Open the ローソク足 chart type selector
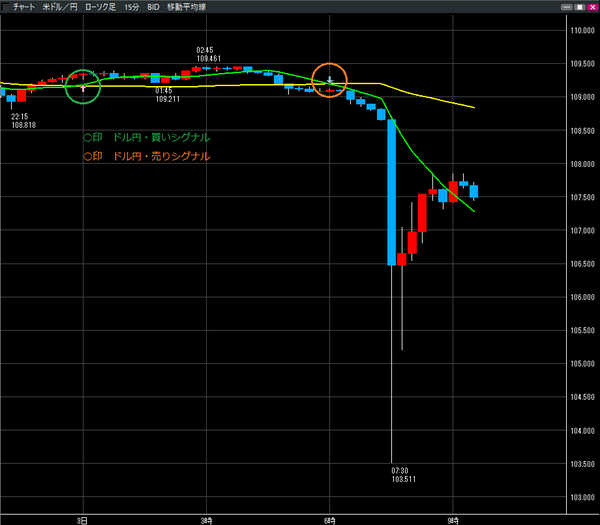This screenshot has height=525, width=600. [100, 7]
